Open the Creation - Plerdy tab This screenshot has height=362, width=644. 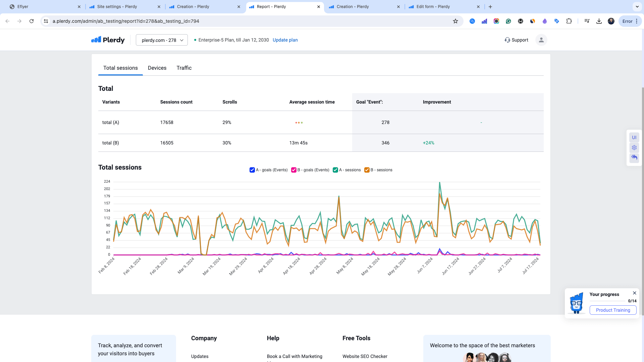(x=193, y=7)
